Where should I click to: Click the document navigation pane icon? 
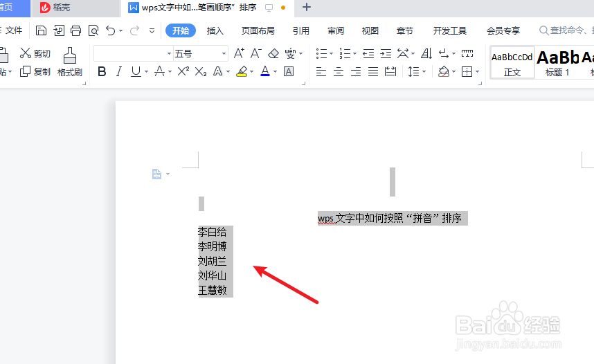[x=157, y=174]
